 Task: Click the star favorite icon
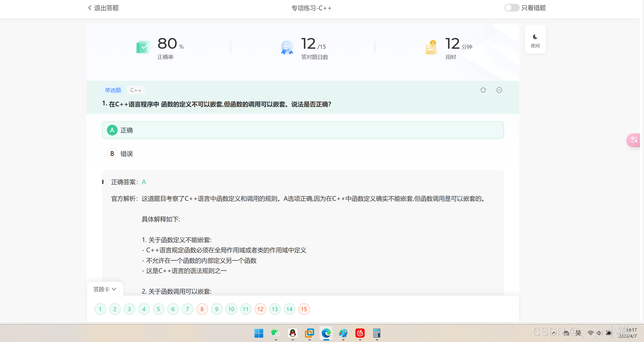(483, 90)
